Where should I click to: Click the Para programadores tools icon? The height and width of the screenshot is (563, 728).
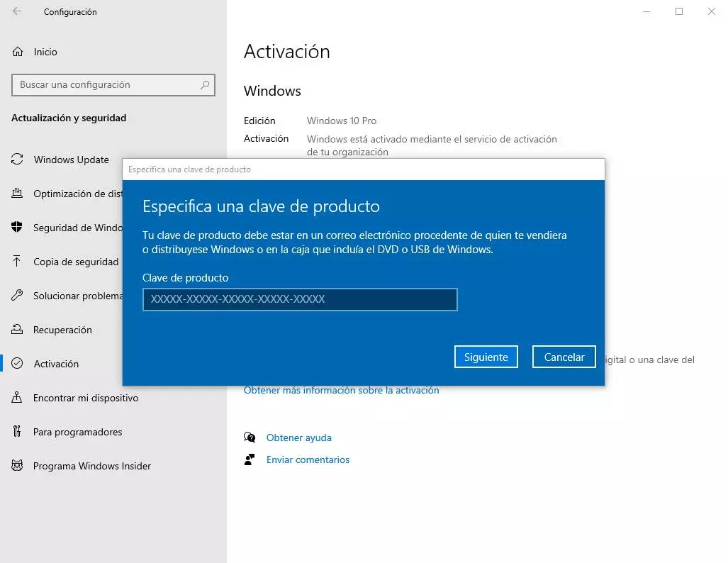17,432
